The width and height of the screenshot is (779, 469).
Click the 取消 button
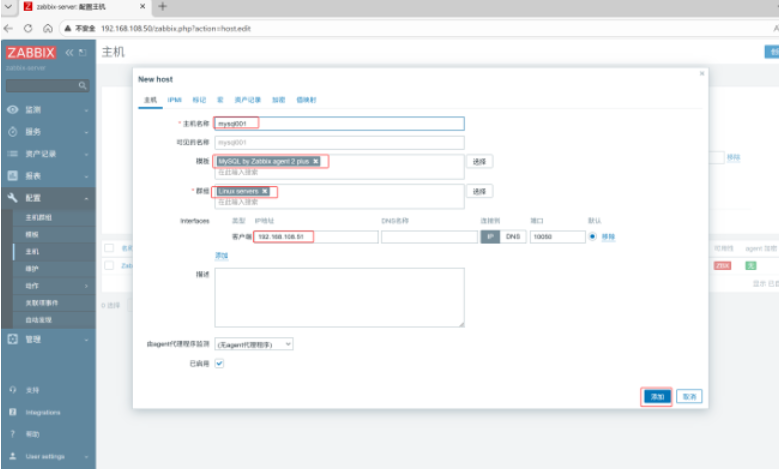[x=689, y=396]
